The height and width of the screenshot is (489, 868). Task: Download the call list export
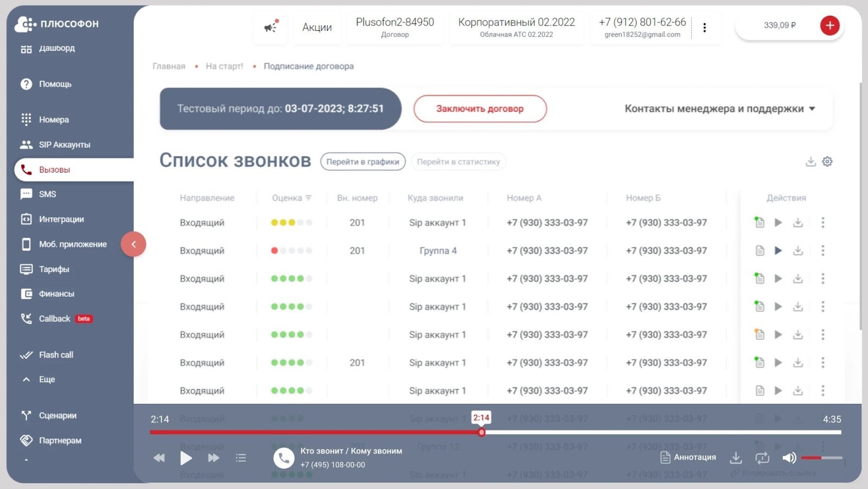(x=810, y=161)
